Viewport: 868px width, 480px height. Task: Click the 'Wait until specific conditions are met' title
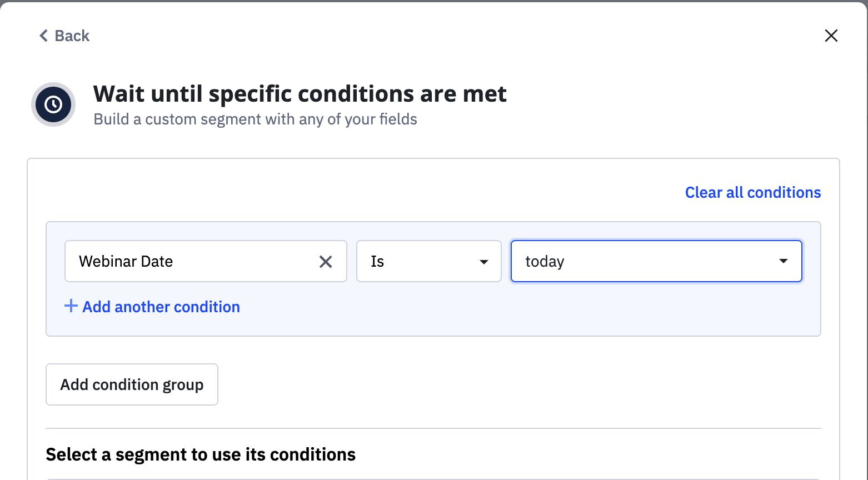tap(300, 94)
